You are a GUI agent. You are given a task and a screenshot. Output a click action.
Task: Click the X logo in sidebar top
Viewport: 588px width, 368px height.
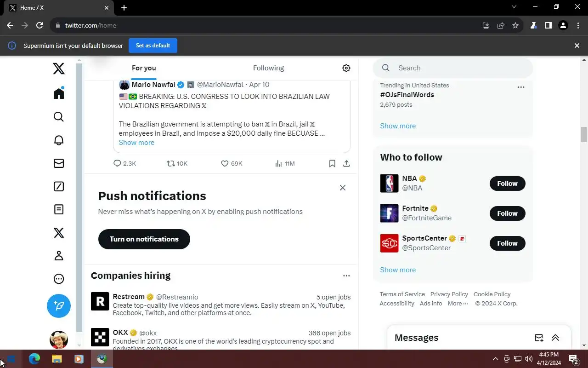[59, 69]
